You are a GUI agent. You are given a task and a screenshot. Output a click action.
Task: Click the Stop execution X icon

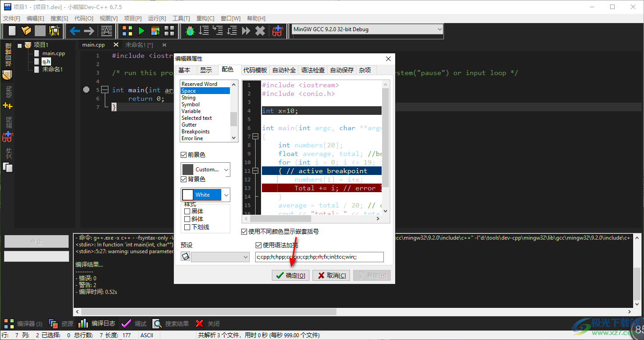260,31
